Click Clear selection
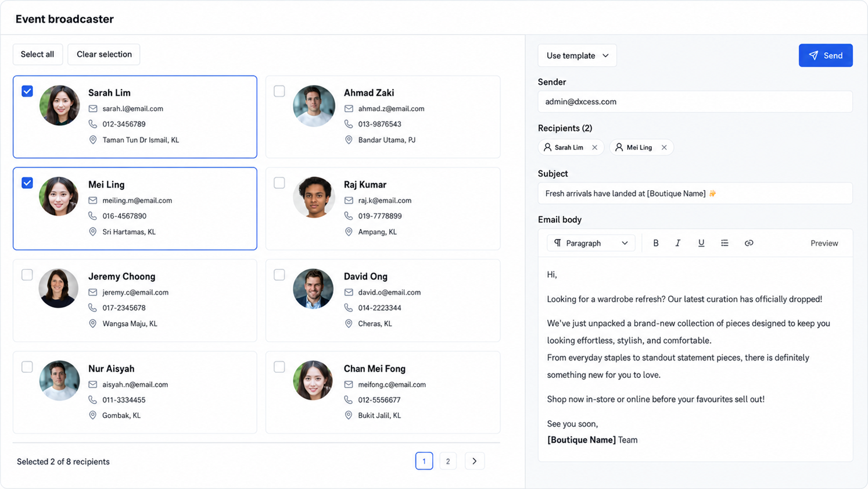868x489 pixels. 104,54
